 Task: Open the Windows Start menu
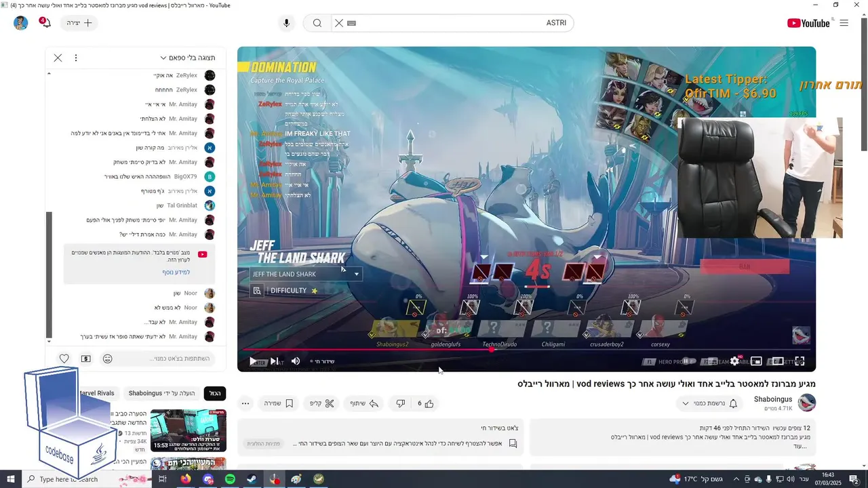pyautogui.click(x=11, y=479)
